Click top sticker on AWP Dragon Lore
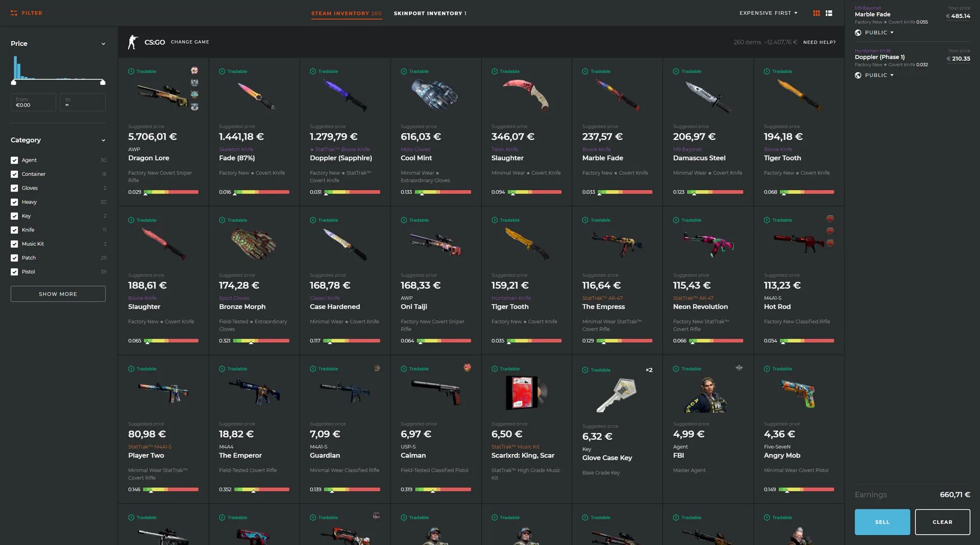 click(x=194, y=70)
